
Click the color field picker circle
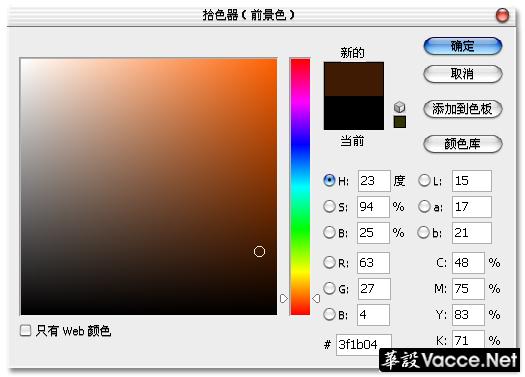[259, 251]
